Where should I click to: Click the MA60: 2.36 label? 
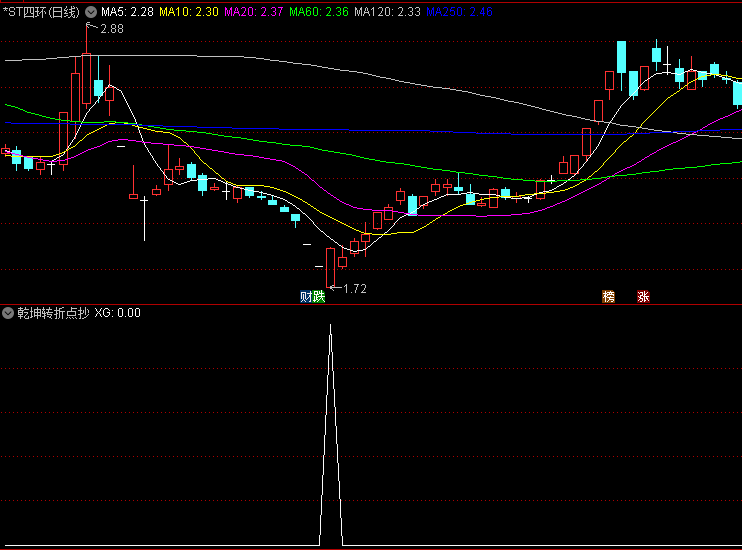(318, 12)
